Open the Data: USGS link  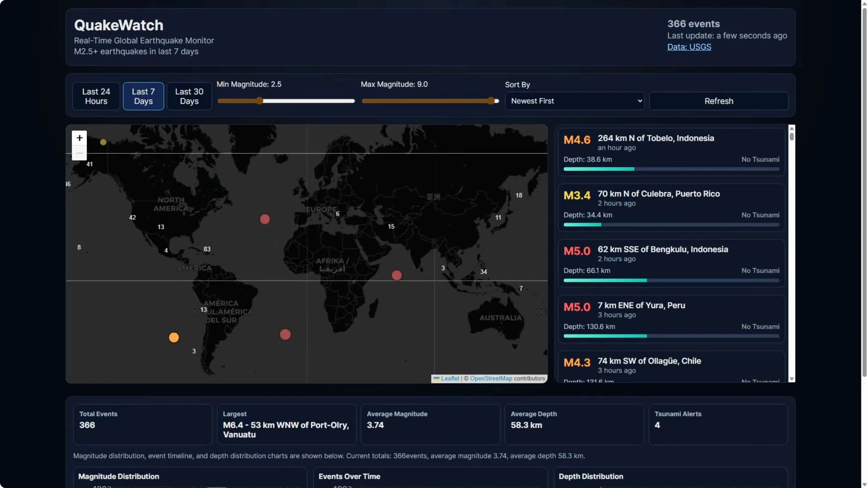689,47
